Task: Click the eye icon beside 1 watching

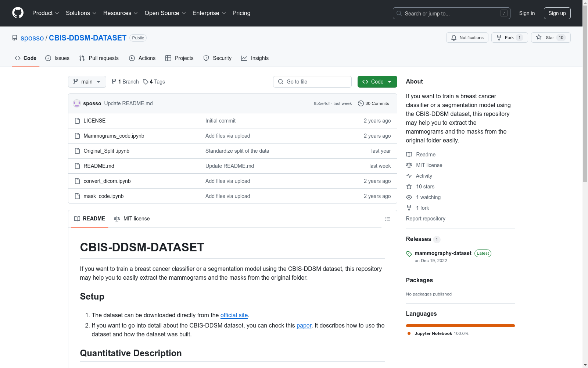Action: coord(409,197)
